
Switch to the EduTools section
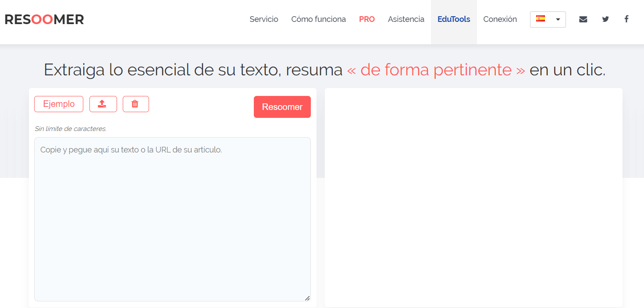pyautogui.click(x=453, y=19)
